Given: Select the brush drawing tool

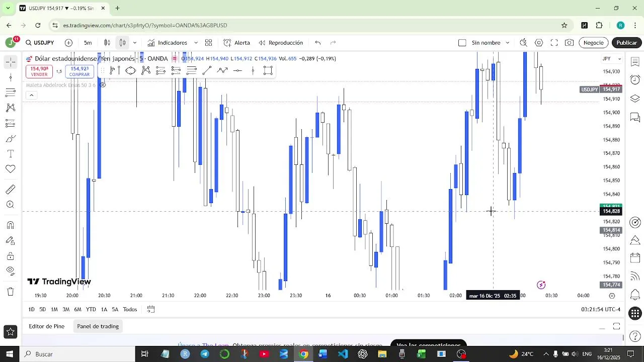Looking at the screenshot, I should pyautogui.click(x=11, y=138).
